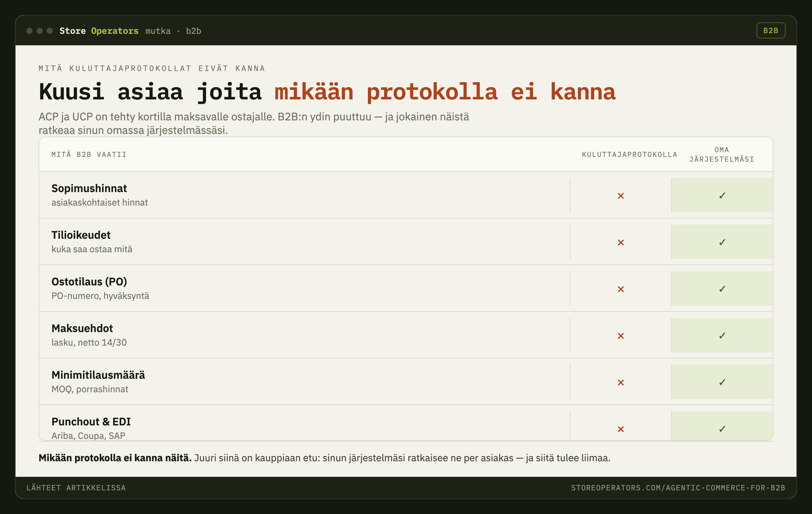812x514 pixels.
Task: Click 'kuka saa ostaa mitä' subtitle
Action: coord(92,249)
